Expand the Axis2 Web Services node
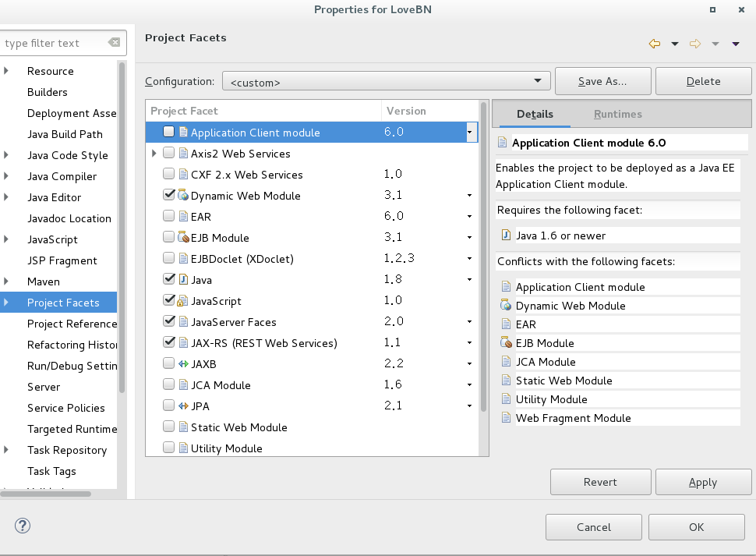The image size is (756, 556). coord(154,154)
